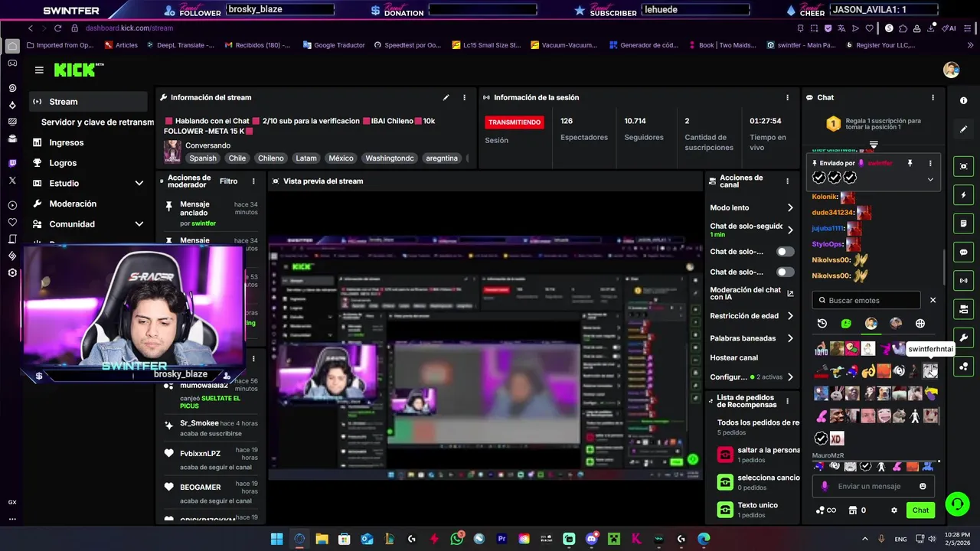Expand the pinned message with the chevron
The height and width of the screenshot is (551, 980).
[x=930, y=179]
